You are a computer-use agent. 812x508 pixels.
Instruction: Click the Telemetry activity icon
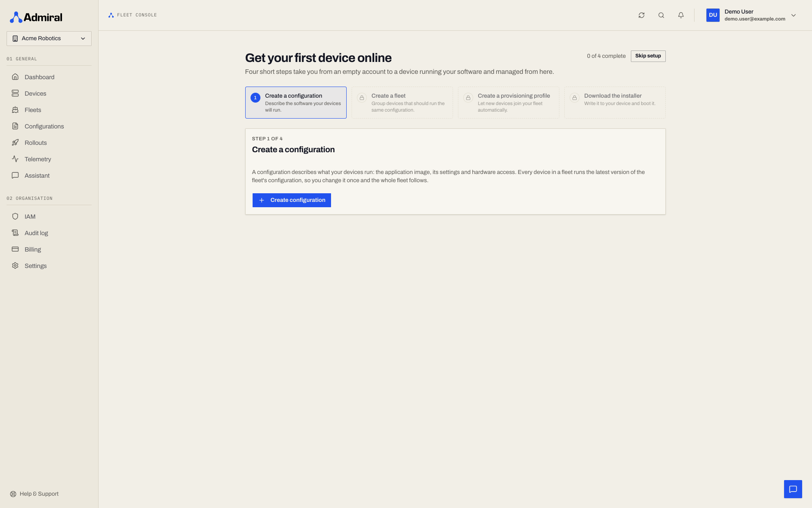pos(15,159)
